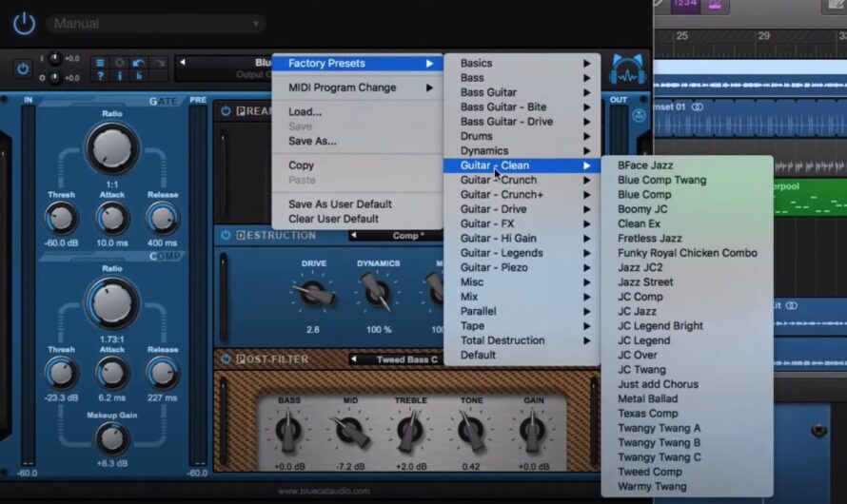Expand the Bass Guitar - Drive category
The height and width of the screenshot is (504, 847).
click(x=522, y=122)
